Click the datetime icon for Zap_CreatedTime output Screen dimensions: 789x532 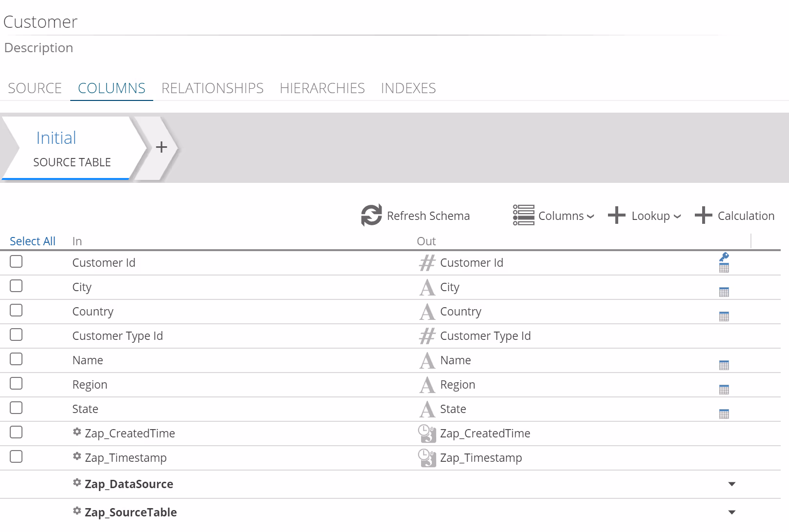click(x=427, y=433)
